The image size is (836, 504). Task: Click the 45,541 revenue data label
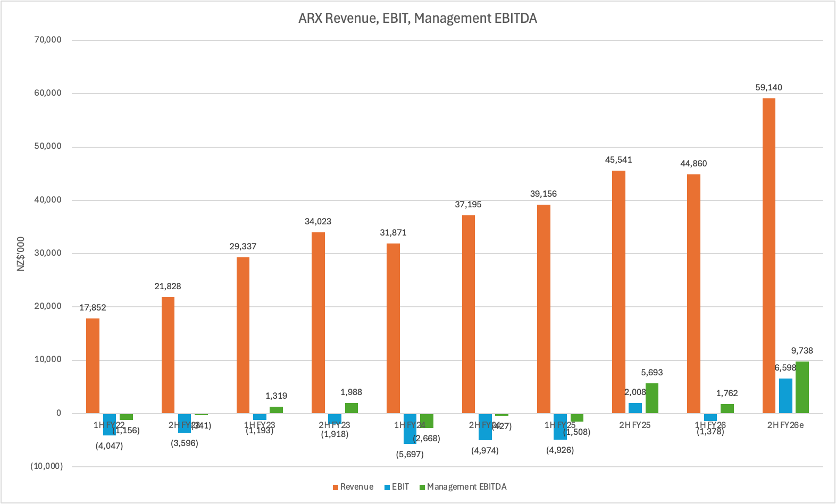(x=618, y=160)
